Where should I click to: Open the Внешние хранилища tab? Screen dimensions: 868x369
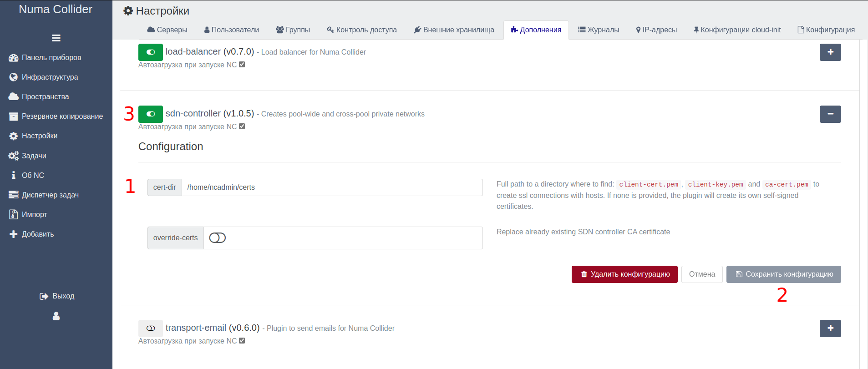[x=454, y=30]
